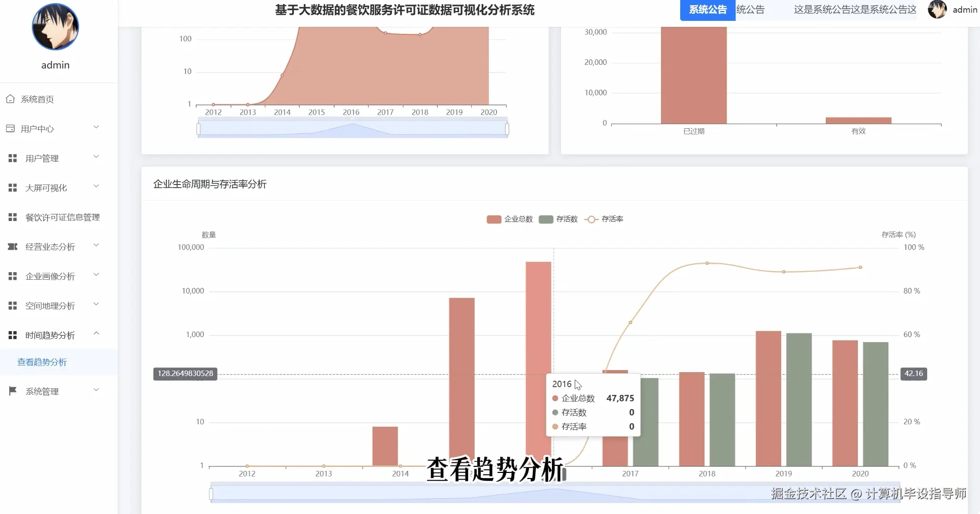This screenshot has width=980, height=514.
Task: Click the 2017 label on lifecycle chart axis
Action: click(x=631, y=473)
